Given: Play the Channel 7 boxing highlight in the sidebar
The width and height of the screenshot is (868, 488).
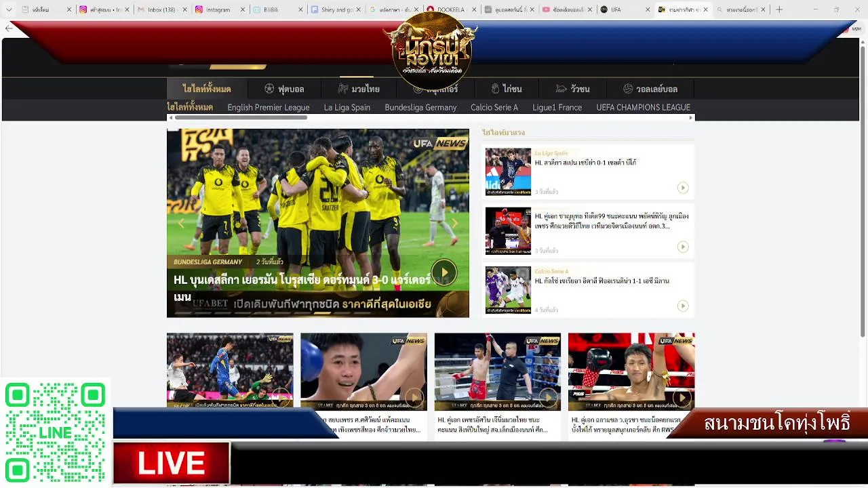Looking at the screenshot, I should click(683, 247).
